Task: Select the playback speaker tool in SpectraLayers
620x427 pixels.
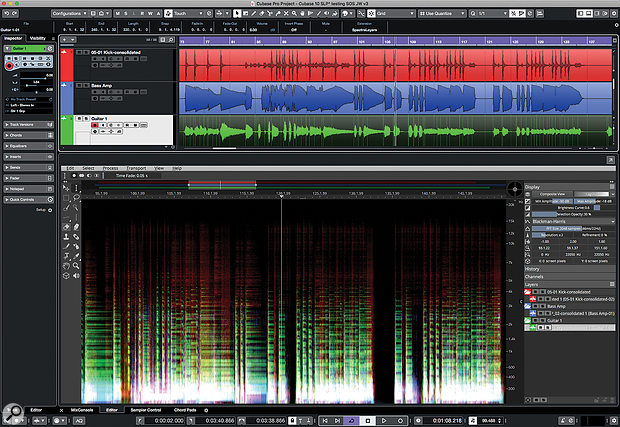Action: [76, 276]
